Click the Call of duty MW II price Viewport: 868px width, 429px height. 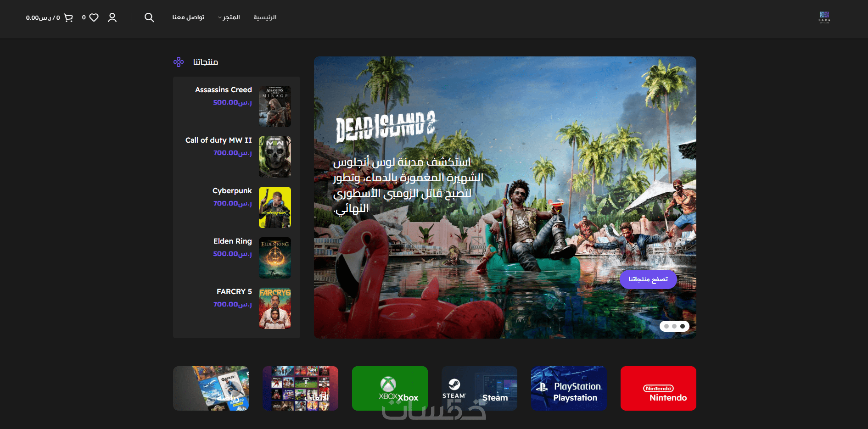233,153
